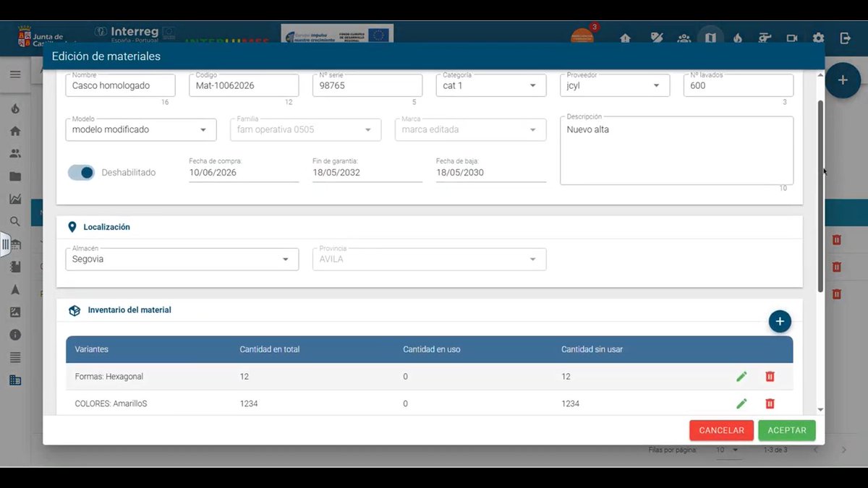Open the hamburger menu in the sidebar
Screen dimensions: 868x488
pyautogui.click(x=15, y=74)
